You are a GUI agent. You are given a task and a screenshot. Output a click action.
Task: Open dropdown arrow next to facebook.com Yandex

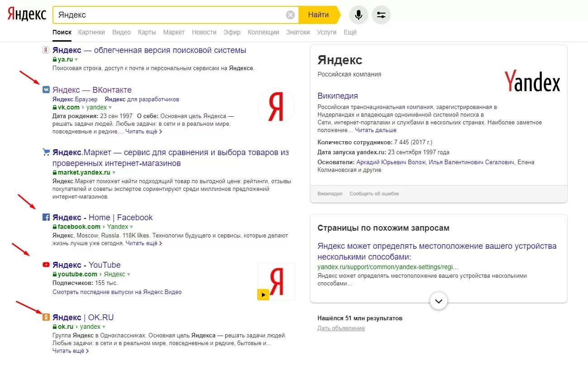132,227
